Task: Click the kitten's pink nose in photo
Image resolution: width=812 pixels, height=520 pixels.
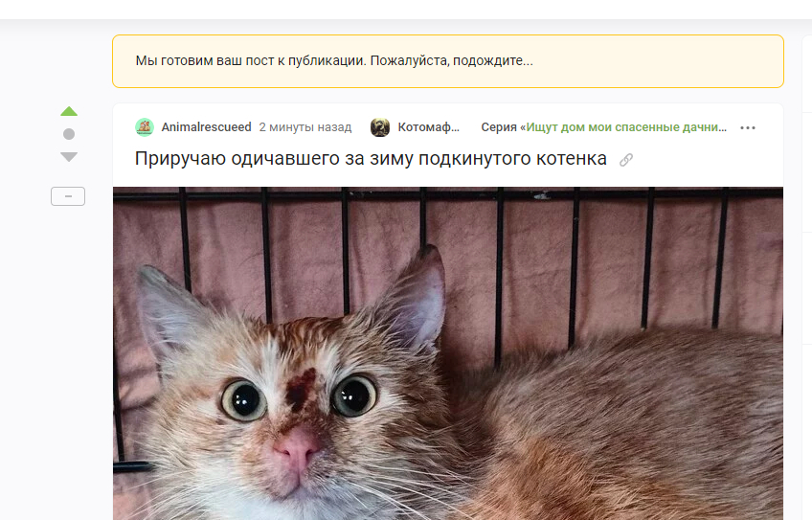Action: click(x=297, y=447)
